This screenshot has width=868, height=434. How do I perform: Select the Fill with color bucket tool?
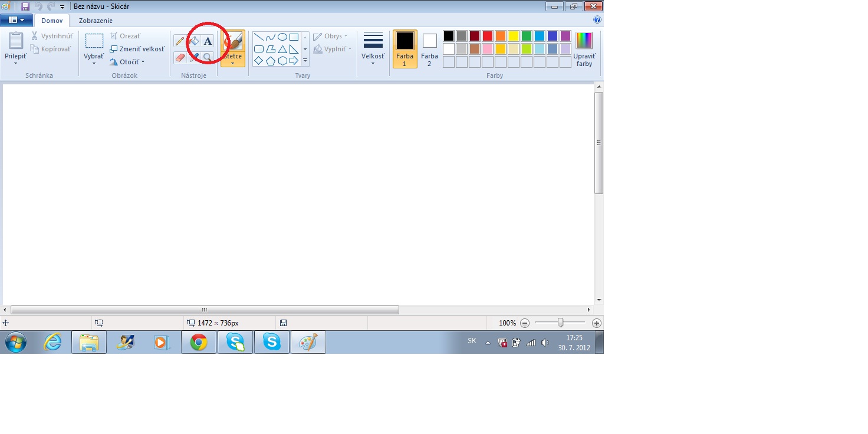coord(194,41)
